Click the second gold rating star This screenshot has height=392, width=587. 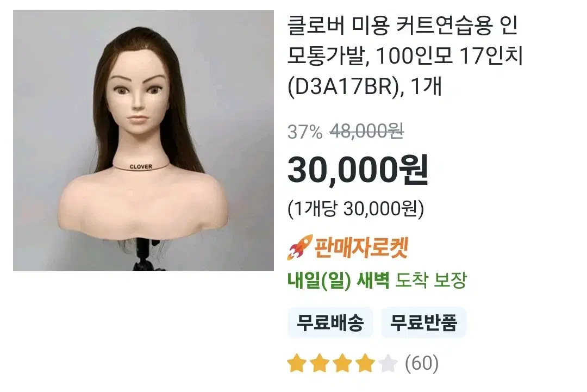[320, 363]
